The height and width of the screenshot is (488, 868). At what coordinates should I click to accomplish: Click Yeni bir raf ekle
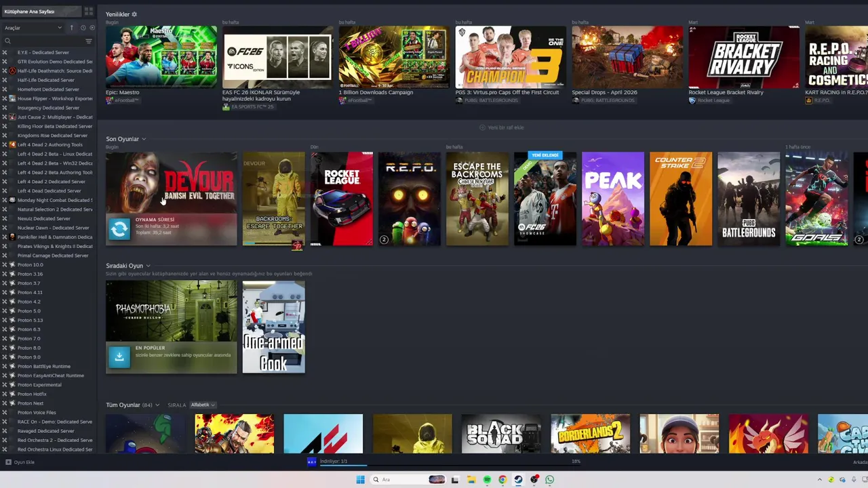[x=502, y=127]
